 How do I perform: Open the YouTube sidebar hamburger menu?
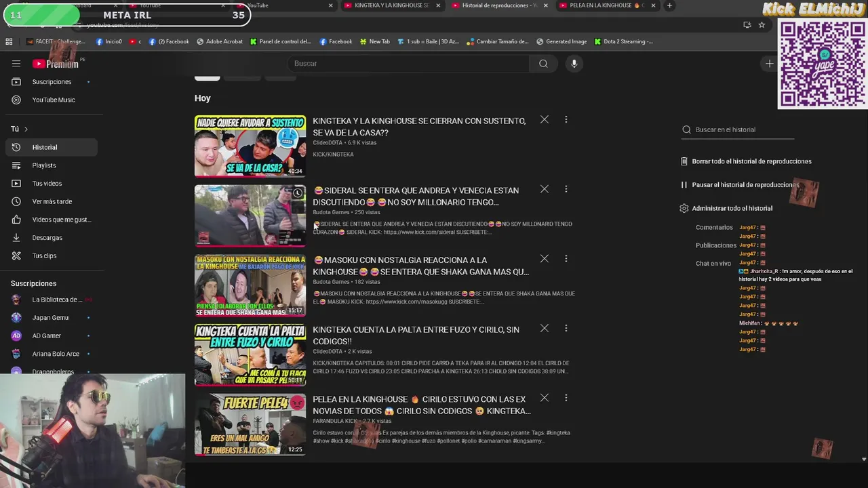[16, 64]
